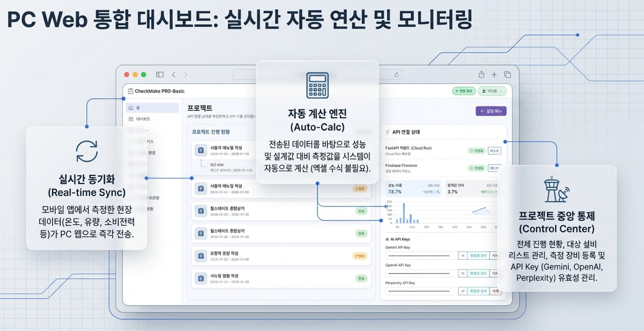Go back with the browser back arrow

[173, 75]
